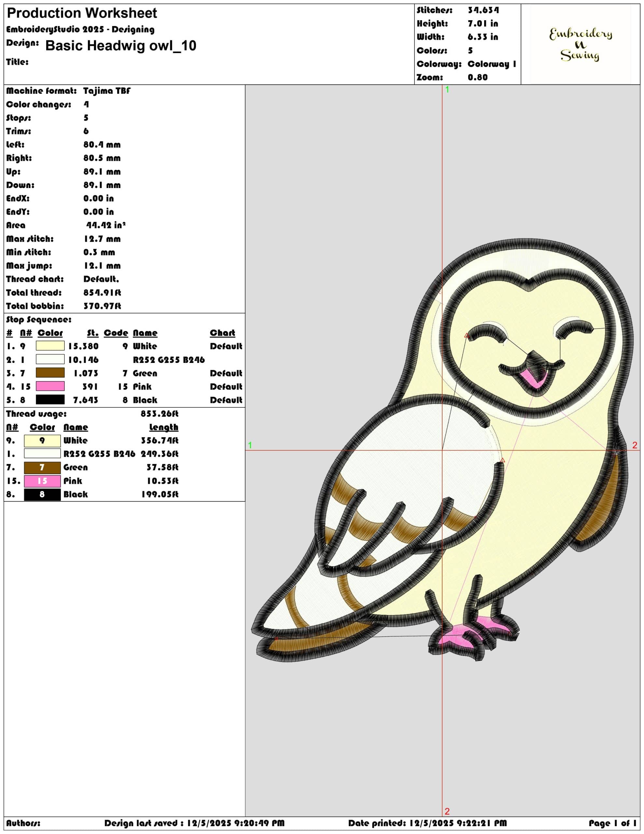Select the off-white R252 G255 B246 swatch in Thread usage
The width and height of the screenshot is (644, 834).
click(x=42, y=454)
